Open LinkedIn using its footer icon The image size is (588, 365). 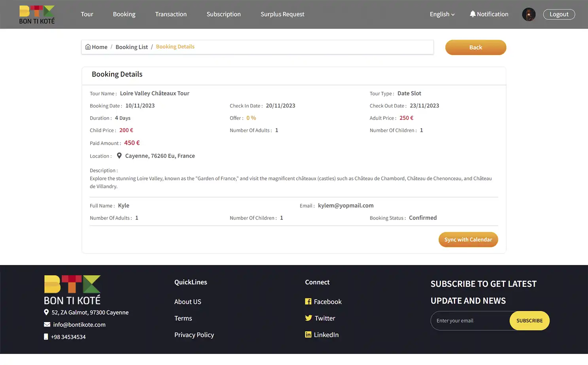(308, 334)
